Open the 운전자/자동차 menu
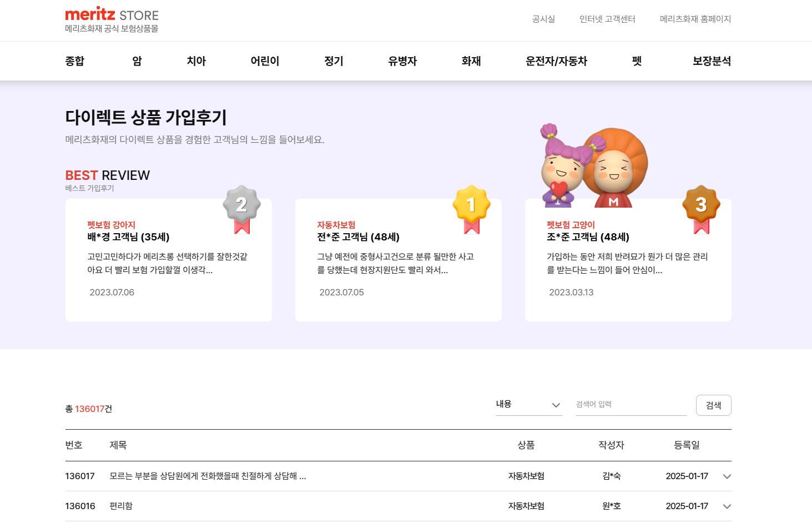The image size is (812, 523). click(x=556, y=61)
